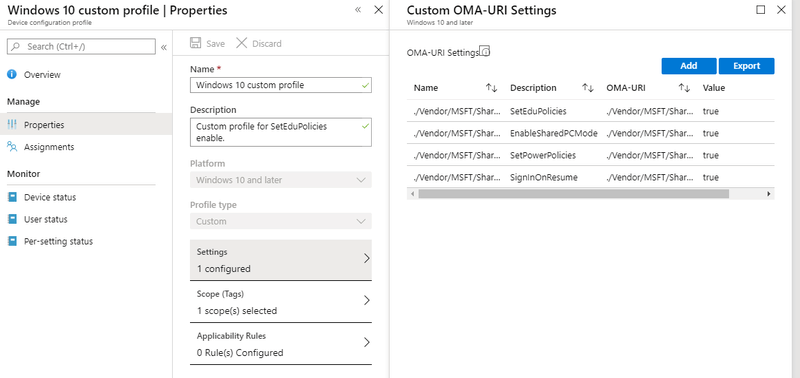Open the Profile type dropdown
This screenshot has height=378, width=800.
click(x=281, y=221)
